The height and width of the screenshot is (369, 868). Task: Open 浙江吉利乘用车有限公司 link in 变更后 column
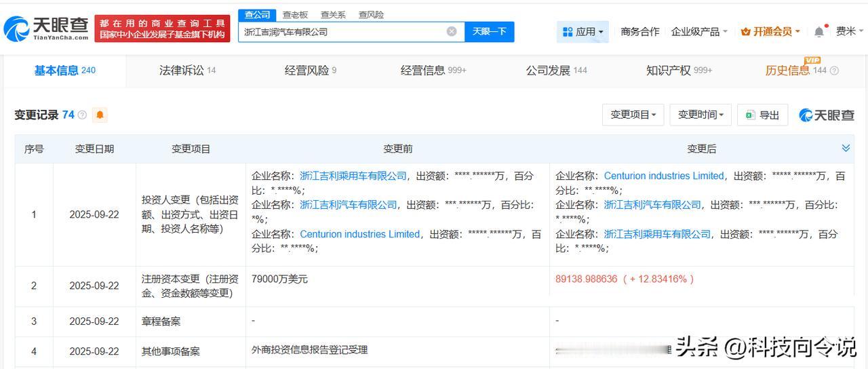657,234
